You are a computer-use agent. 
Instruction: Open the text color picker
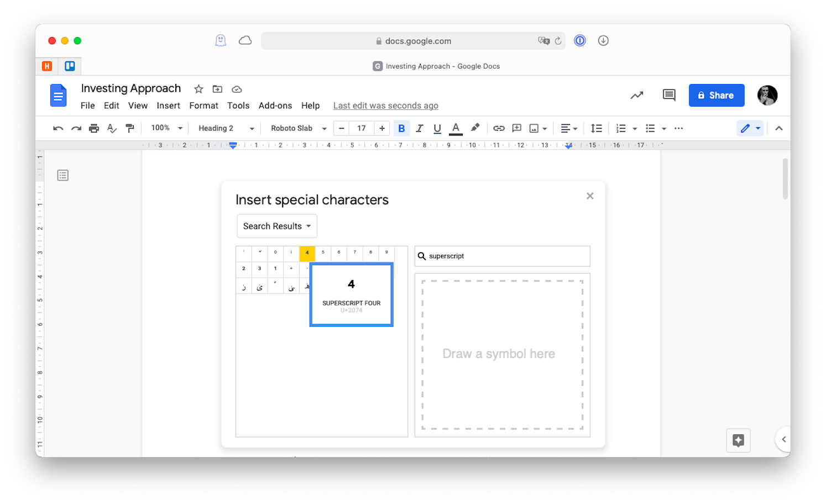point(455,128)
